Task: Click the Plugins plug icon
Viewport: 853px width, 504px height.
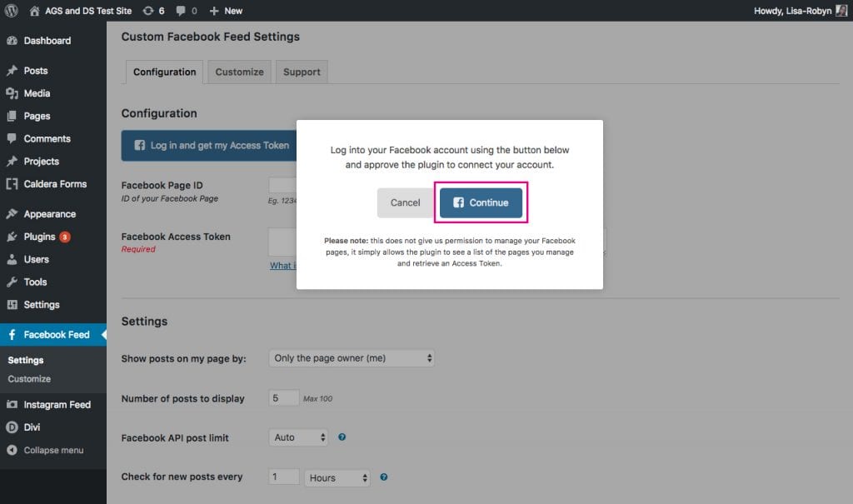Action: point(12,237)
